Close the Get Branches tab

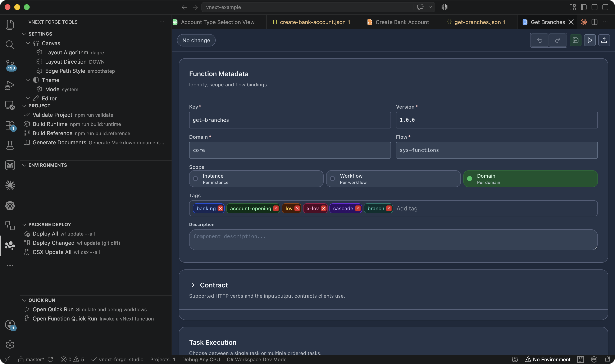pyautogui.click(x=571, y=22)
